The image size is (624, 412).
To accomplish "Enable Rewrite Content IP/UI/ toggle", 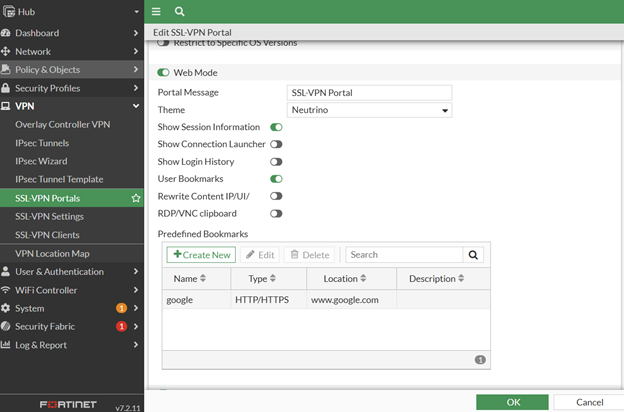I will coord(276,196).
